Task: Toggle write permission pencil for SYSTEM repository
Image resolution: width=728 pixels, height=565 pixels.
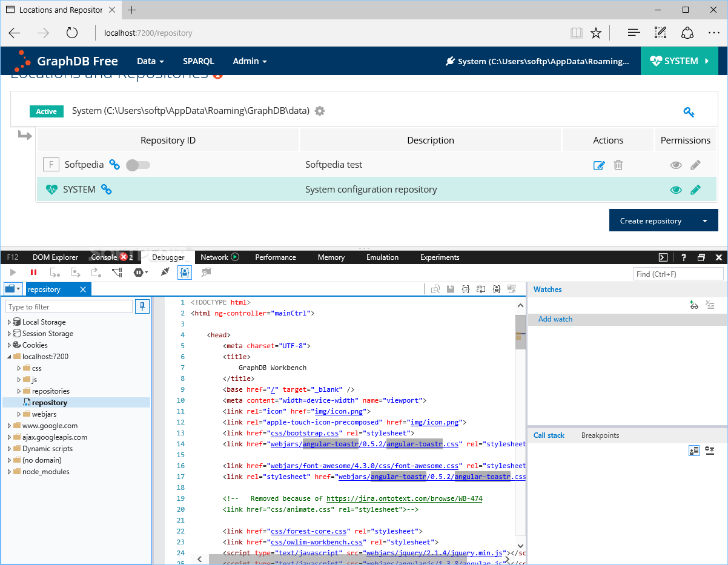Action: tap(695, 190)
